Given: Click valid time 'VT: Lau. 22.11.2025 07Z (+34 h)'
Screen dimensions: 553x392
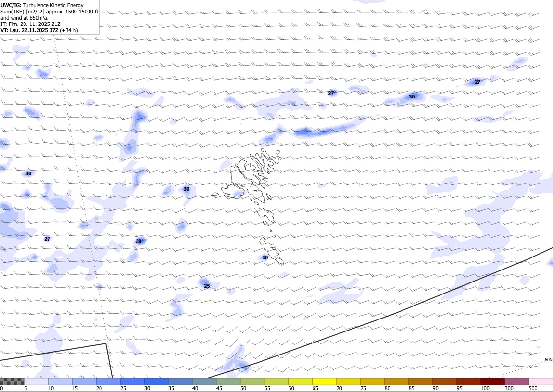Looking at the screenshot, I should pyautogui.click(x=39, y=30).
